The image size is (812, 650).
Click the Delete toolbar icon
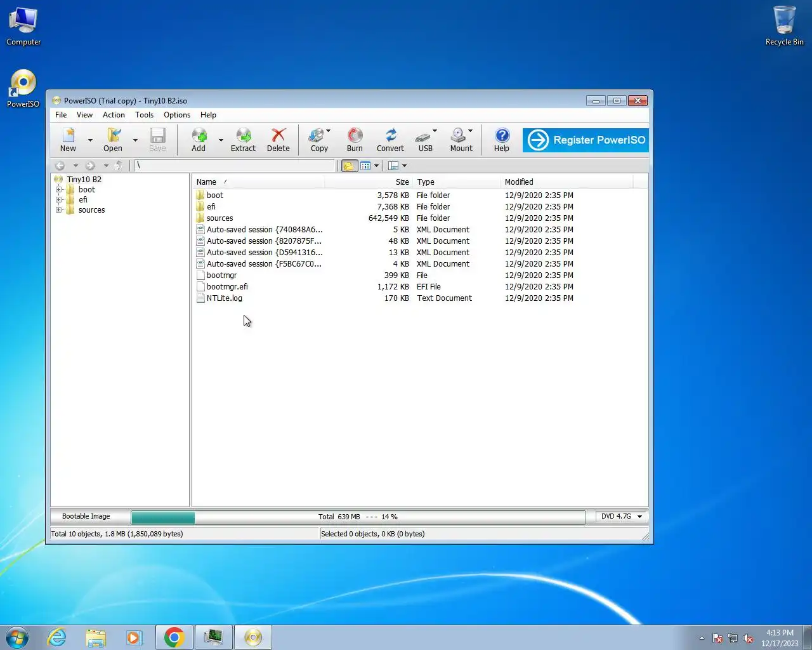click(x=278, y=140)
